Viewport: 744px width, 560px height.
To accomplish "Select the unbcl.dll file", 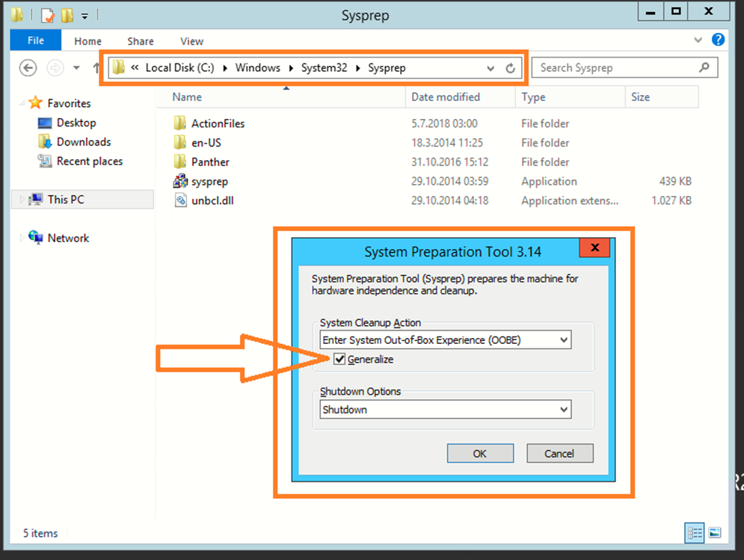I will (x=212, y=200).
